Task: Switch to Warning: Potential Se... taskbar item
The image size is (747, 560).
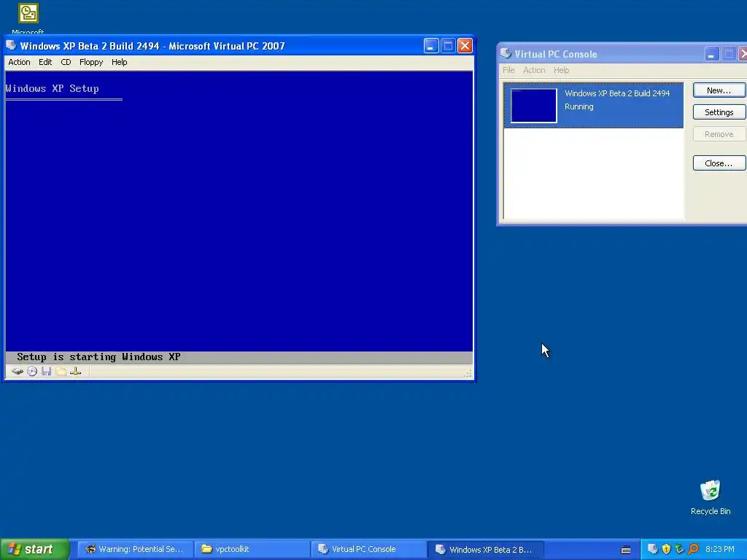Action: (135, 549)
